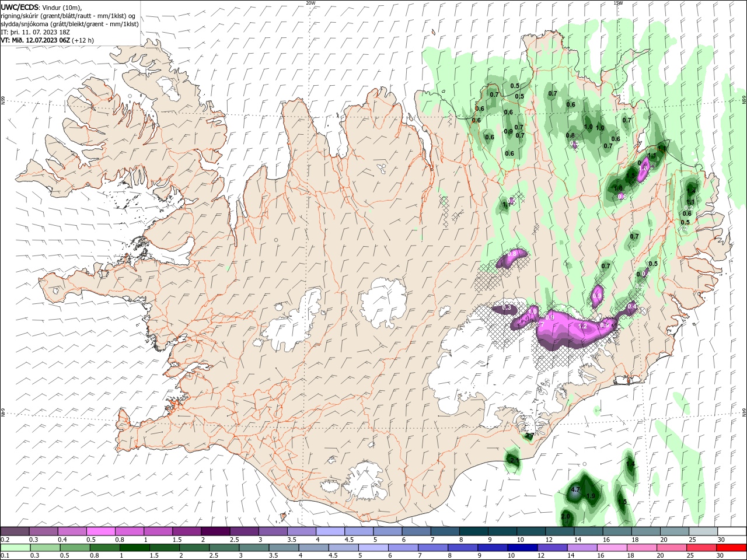Click the dark teal 8 swatch in upper legend row
The height and width of the screenshot is (560, 747).
click(473, 531)
